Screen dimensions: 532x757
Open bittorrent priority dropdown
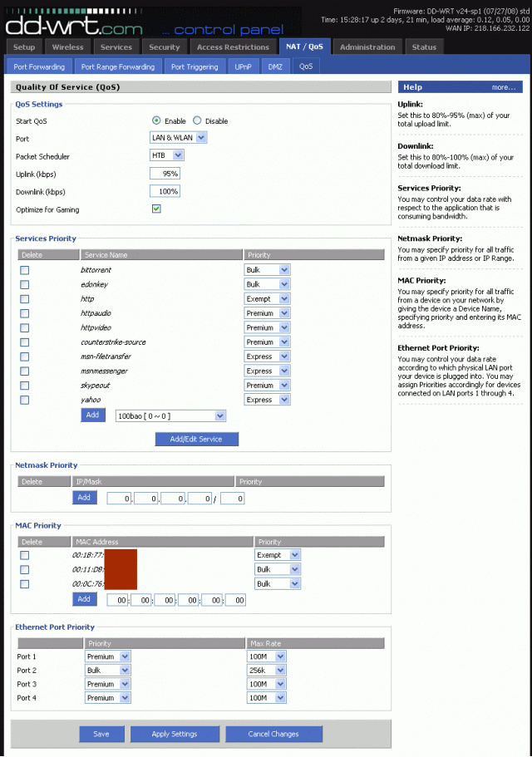click(x=268, y=270)
